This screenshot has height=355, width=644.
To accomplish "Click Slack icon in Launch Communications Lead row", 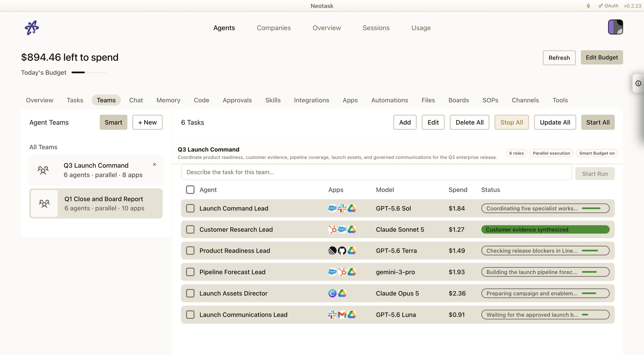I will (x=332, y=314).
